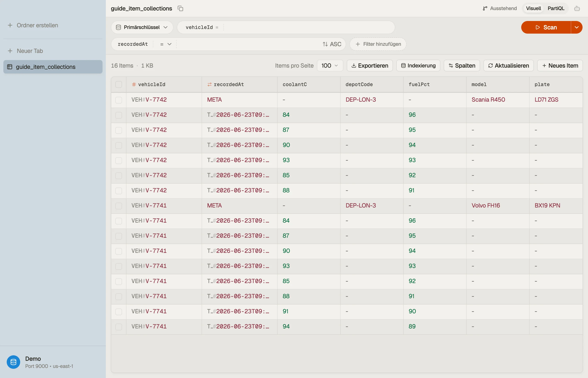This screenshot has width=588, height=378.
Task: Switch to PartiQL mode
Action: tap(556, 8)
